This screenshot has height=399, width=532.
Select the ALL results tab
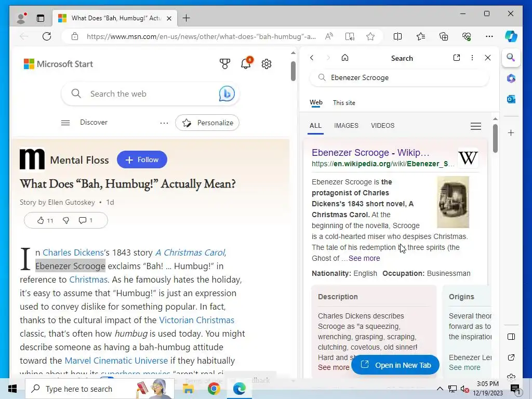315,126
